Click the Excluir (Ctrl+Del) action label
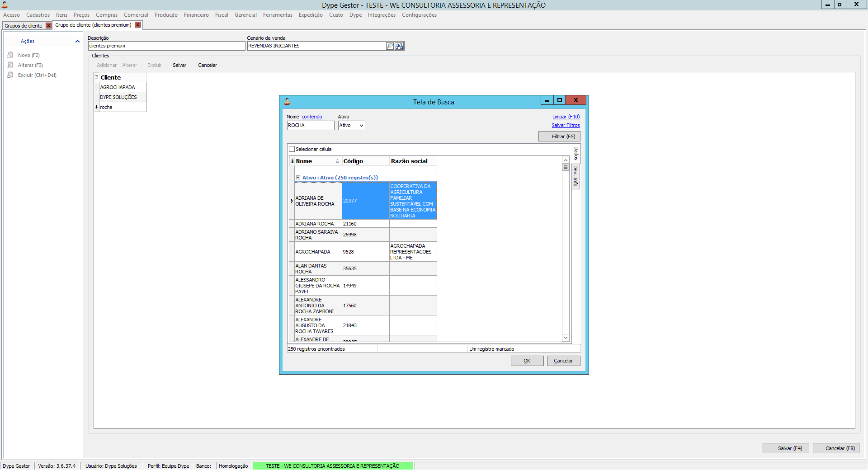 (x=37, y=75)
